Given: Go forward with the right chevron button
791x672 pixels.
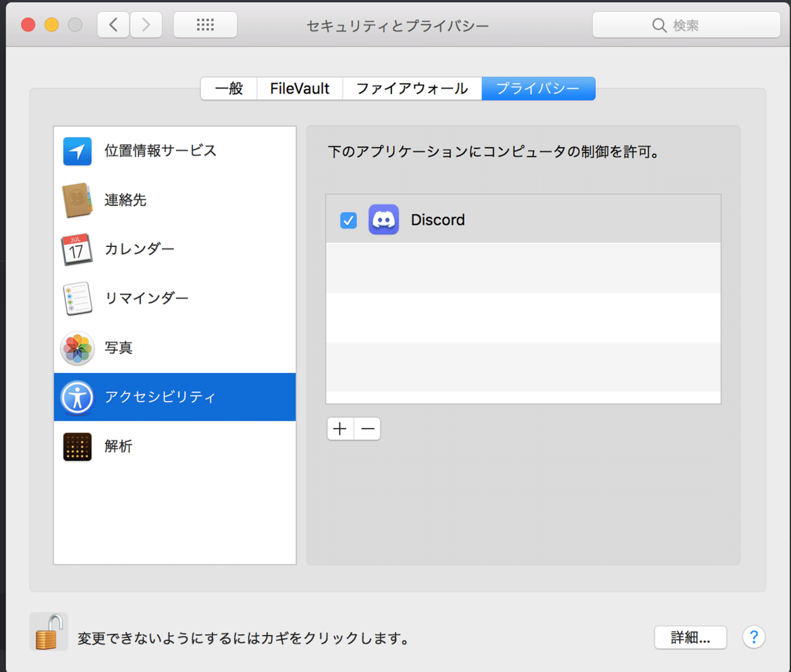Looking at the screenshot, I should click(146, 25).
